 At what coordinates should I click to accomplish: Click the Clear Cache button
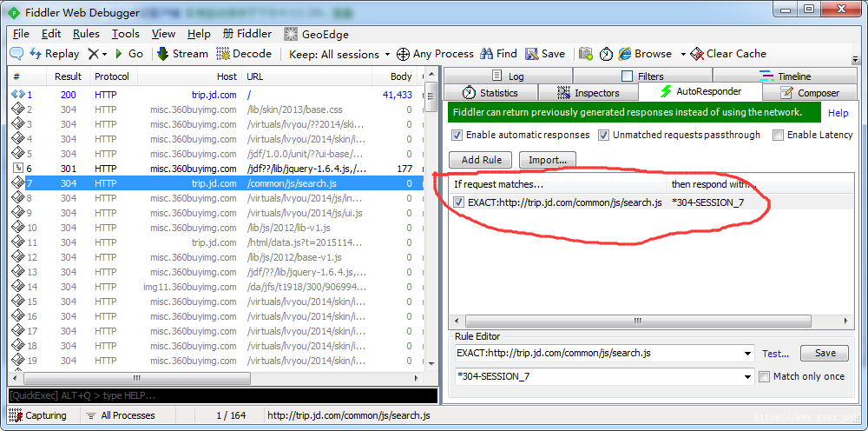pos(728,54)
